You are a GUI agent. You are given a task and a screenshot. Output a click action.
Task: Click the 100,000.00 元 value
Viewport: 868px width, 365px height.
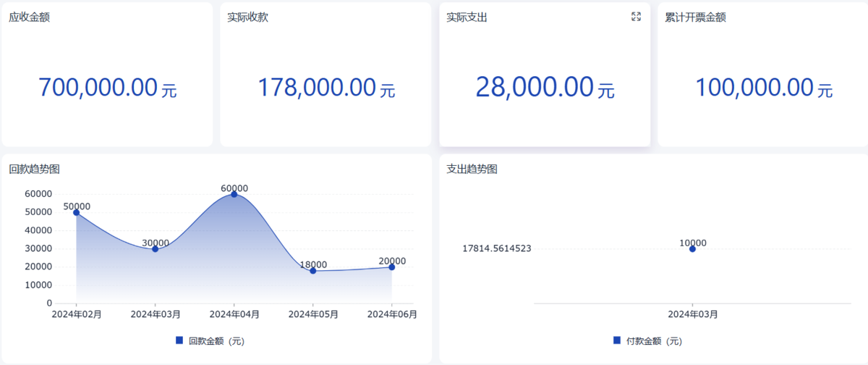(765, 88)
